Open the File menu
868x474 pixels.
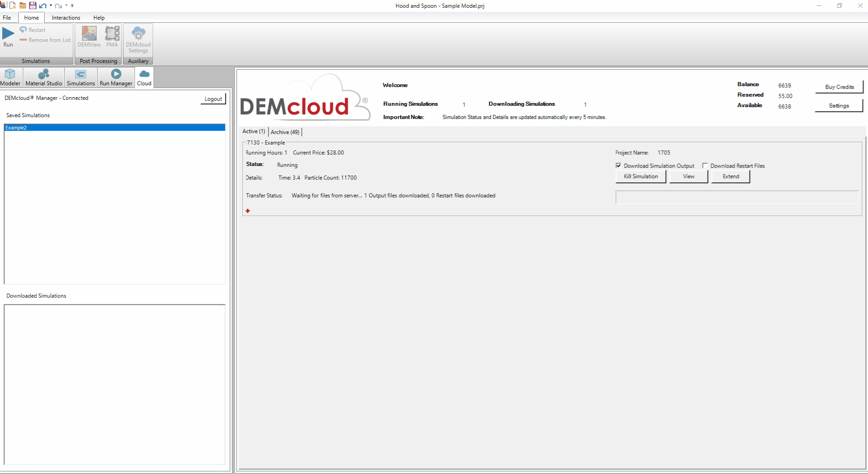pos(7,17)
